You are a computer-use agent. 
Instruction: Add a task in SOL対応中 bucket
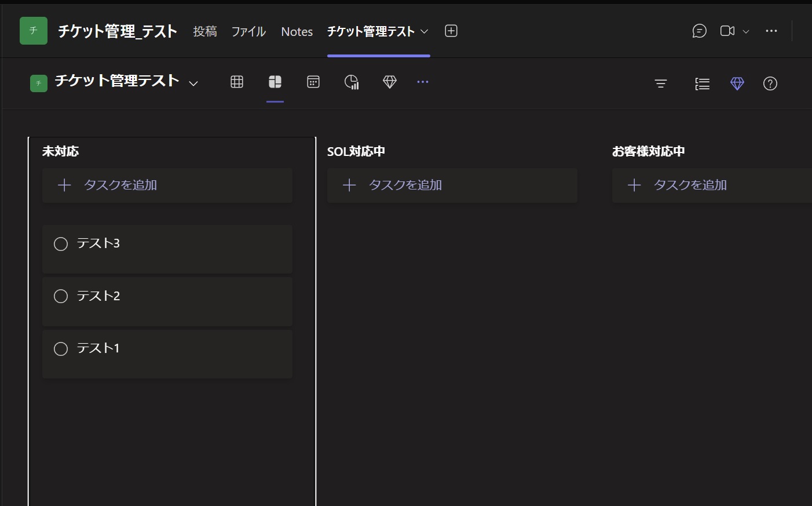[452, 185]
